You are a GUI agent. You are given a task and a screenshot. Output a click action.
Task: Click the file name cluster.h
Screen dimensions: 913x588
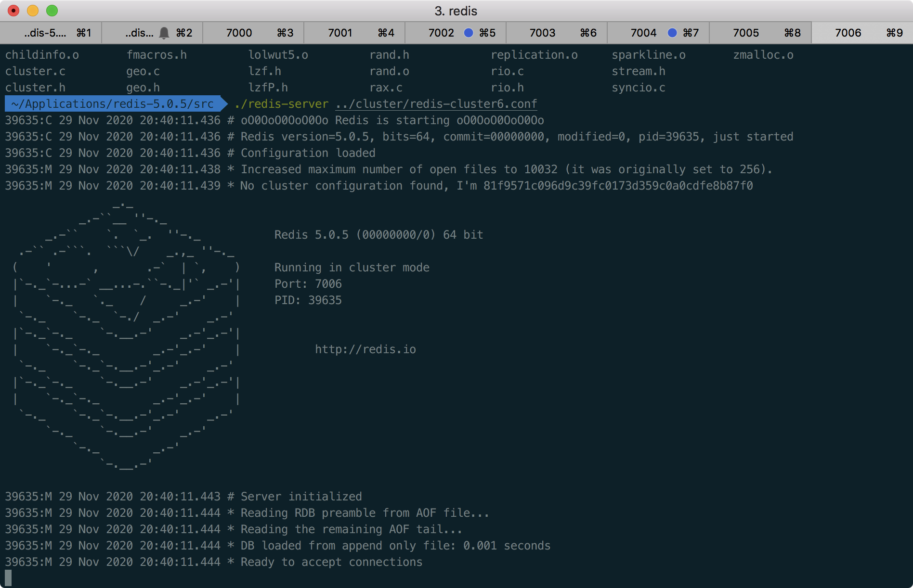[35, 88]
